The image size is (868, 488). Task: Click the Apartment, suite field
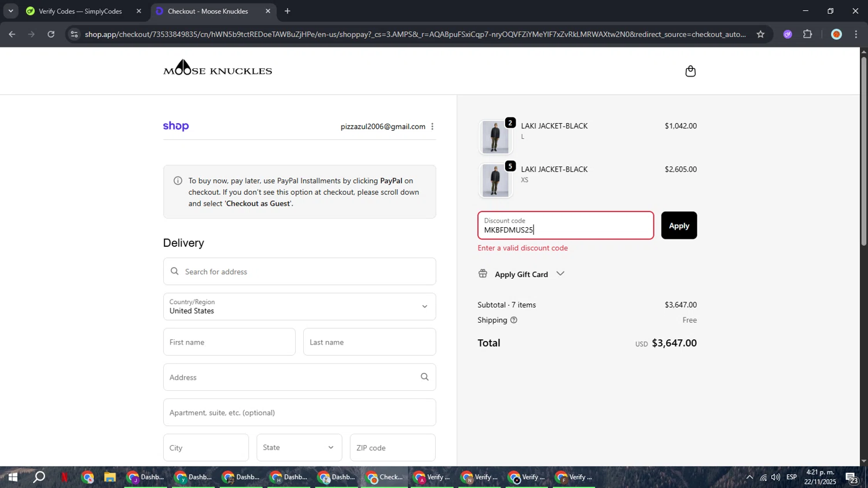[299, 412]
